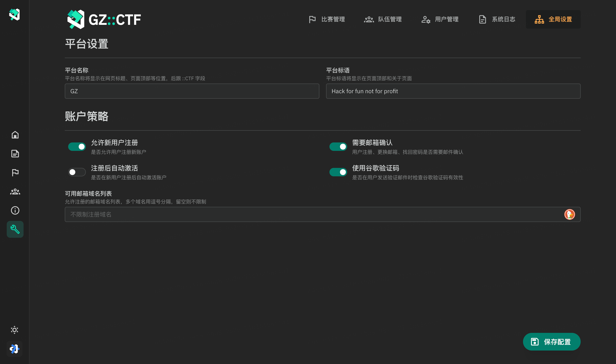Toggle the 使用谷歌验证码 switch
This screenshot has width=616, height=364.
(338, 172)
